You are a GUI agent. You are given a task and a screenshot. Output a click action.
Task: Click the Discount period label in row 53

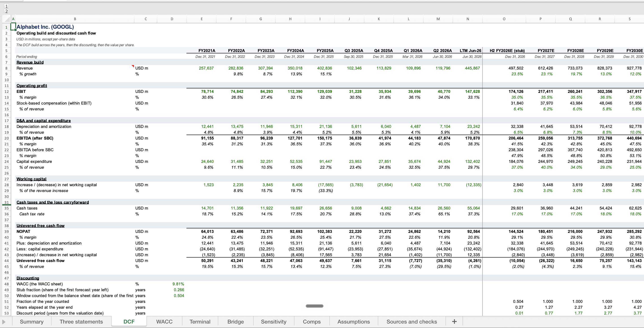(60, 313)
